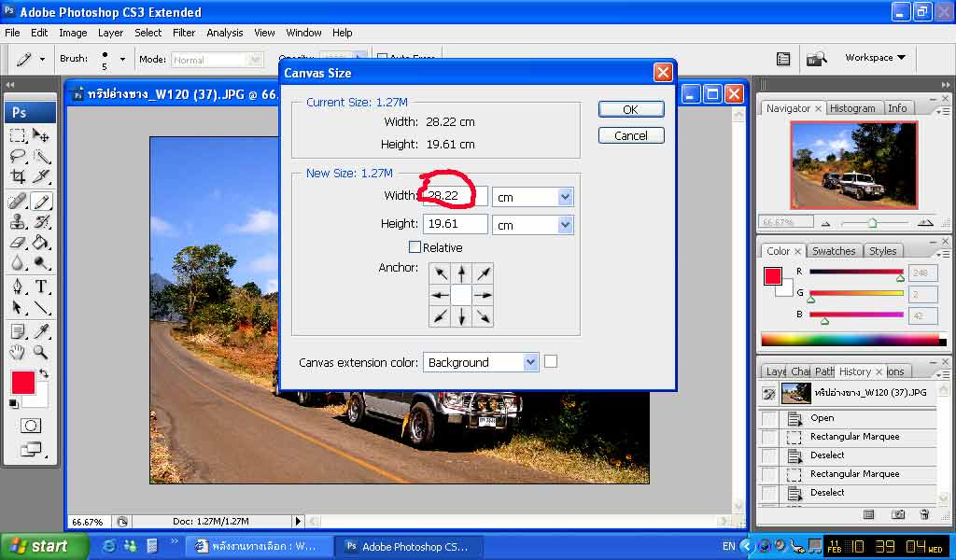Open the Filter menu
Screen dimensions: 956x560
point(184,33)
